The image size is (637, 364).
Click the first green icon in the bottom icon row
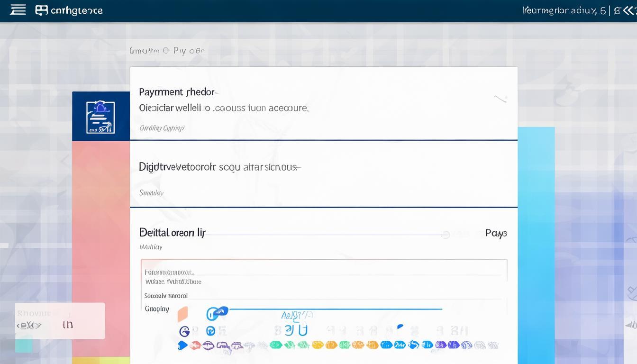point(276,345)
